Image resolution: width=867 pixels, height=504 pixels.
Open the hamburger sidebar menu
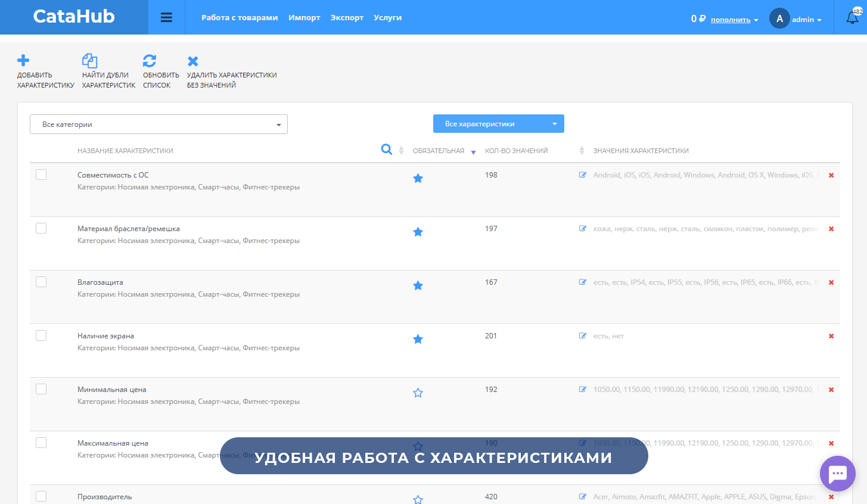[x=166, y=17]
